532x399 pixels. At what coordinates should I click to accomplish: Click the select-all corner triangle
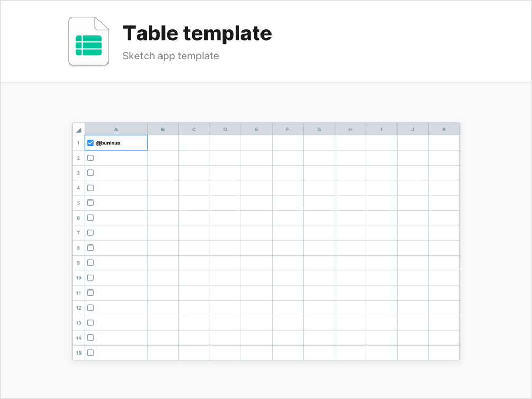[79, 130]
